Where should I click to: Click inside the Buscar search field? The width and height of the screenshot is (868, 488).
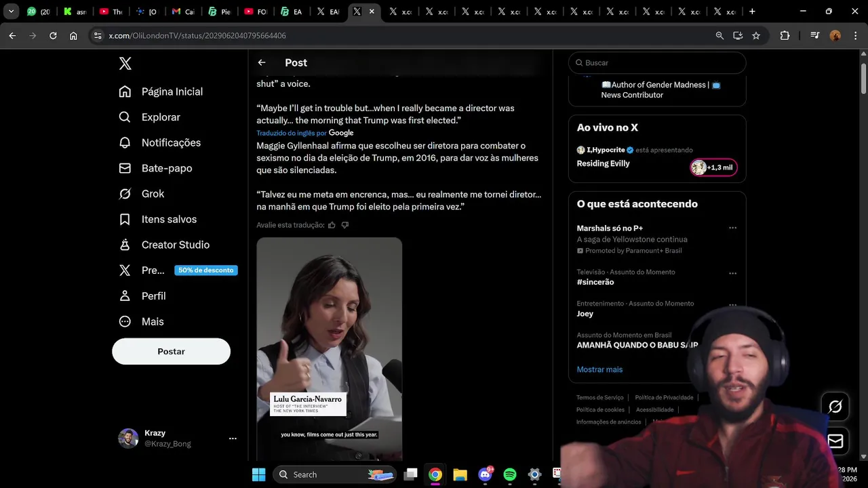click(657, 62)
